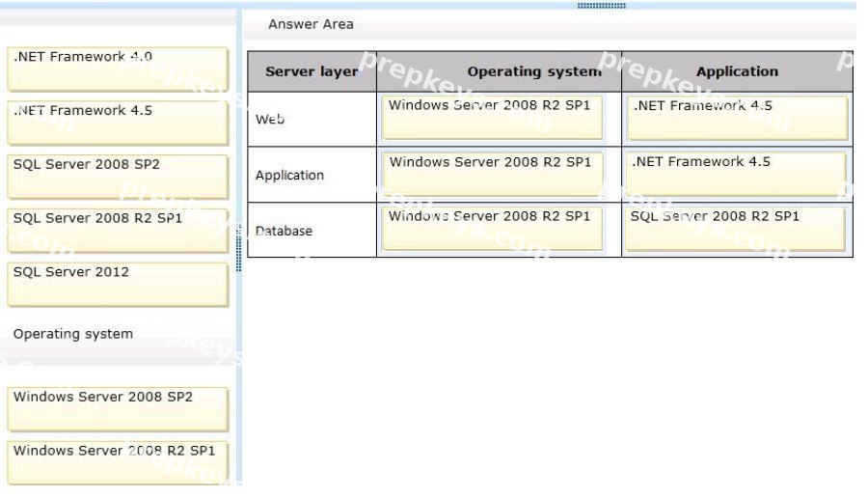The width and height of the screenshot is (868, 498).
Task: Select the .NET Framework 4.0 source tile
Action: tap(118, 69)
